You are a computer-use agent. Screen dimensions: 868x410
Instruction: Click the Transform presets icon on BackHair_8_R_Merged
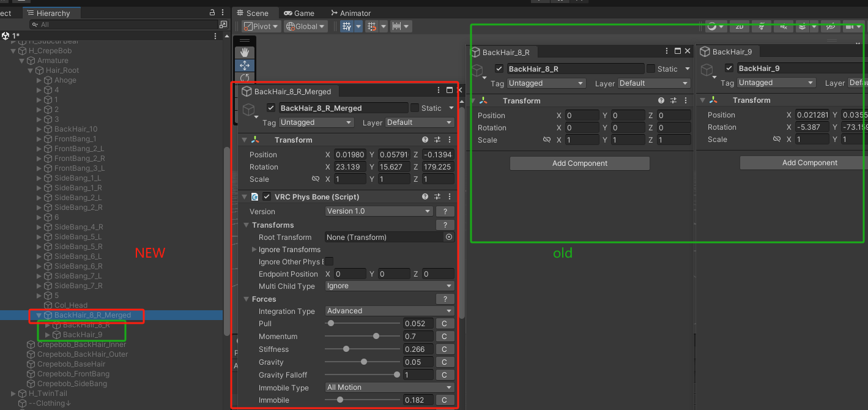(439, 139)
